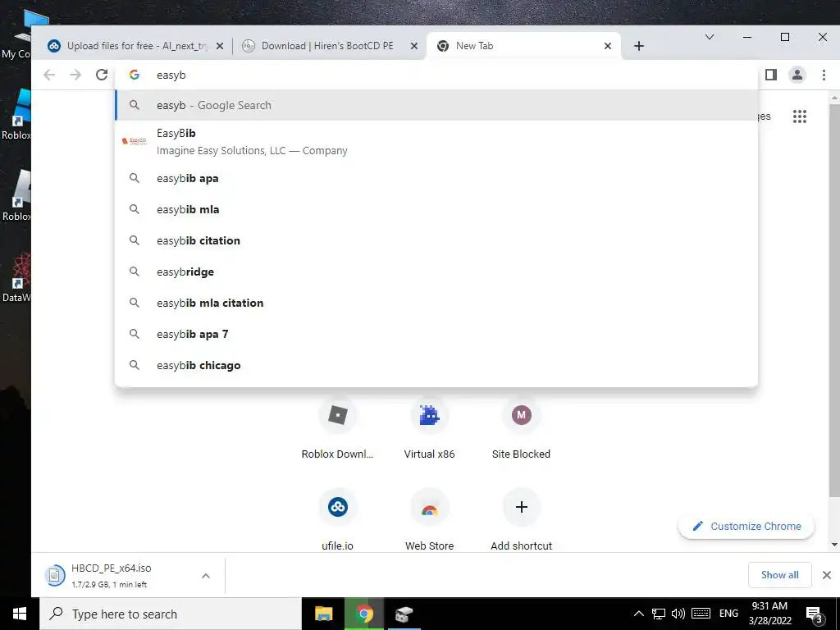The image size is (840, 630).
Task: Select the 'easybib mla' suggestion
Action: pyautogui.click(x=436, y=209)
